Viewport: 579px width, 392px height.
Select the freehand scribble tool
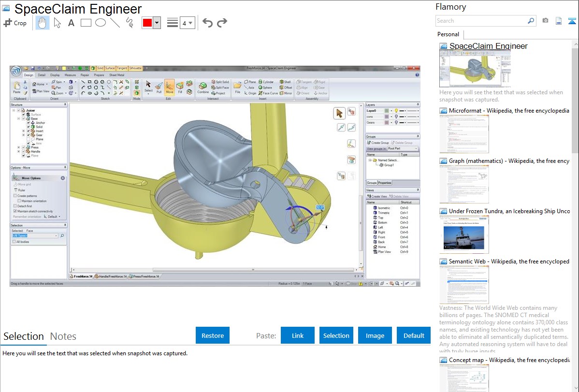click(130, 23)
